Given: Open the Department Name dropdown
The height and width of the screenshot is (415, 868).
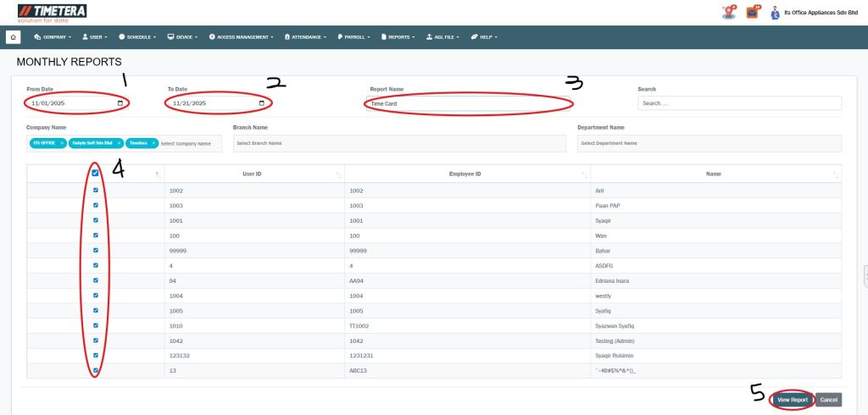Looking at the screenshot, I should [x=709, y=143].
